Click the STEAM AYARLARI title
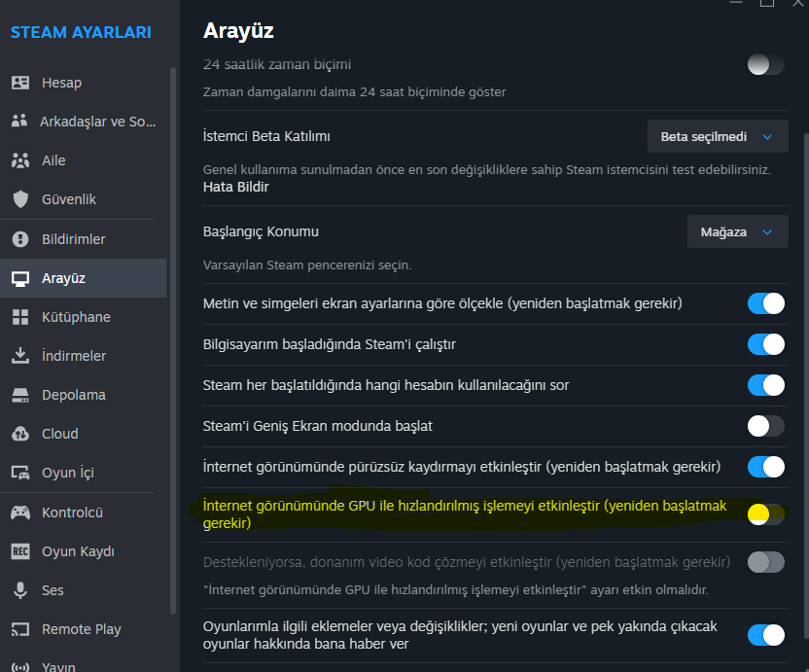 81,32
